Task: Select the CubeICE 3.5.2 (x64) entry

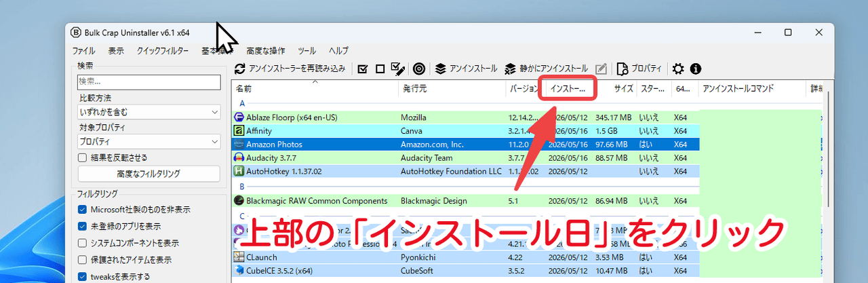Action: pyautogui.click(x=281, y=271)
